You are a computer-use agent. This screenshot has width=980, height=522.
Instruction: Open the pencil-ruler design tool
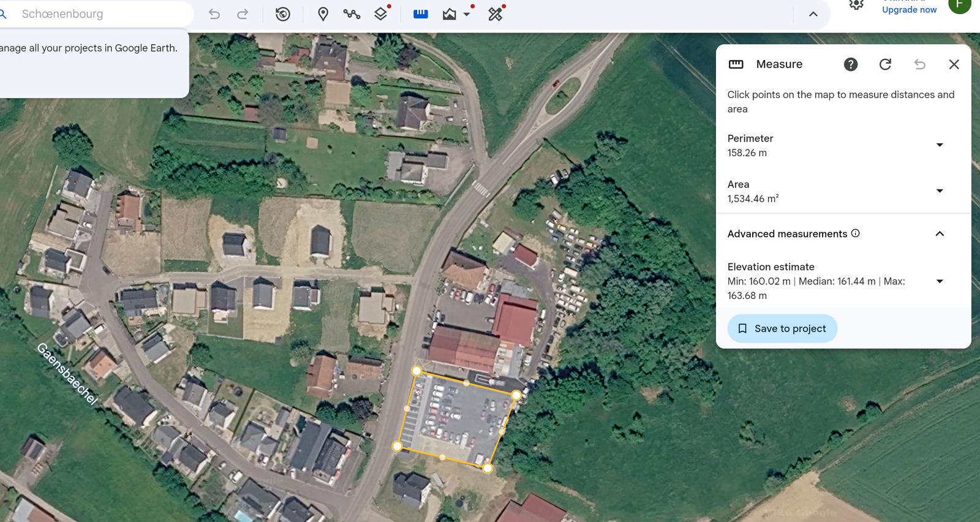pos(496,13)
